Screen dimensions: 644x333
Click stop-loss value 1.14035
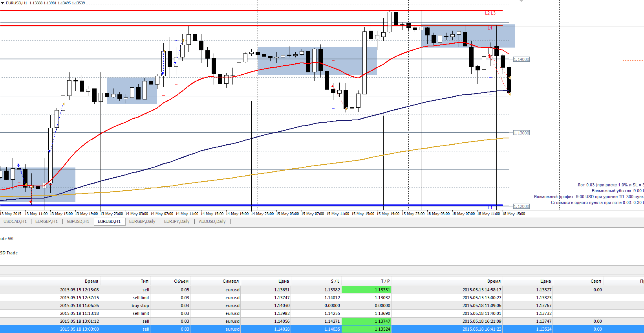332,329
